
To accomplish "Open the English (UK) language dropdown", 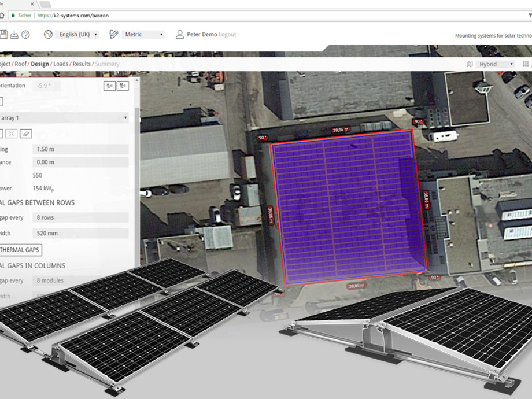I will pyautogui.click(x=78, y=35).
